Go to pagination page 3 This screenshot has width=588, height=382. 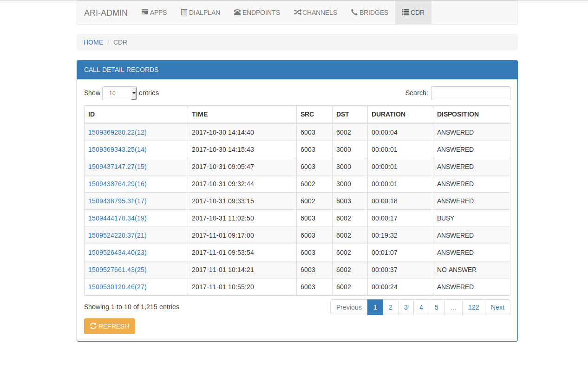coord(406,307)
